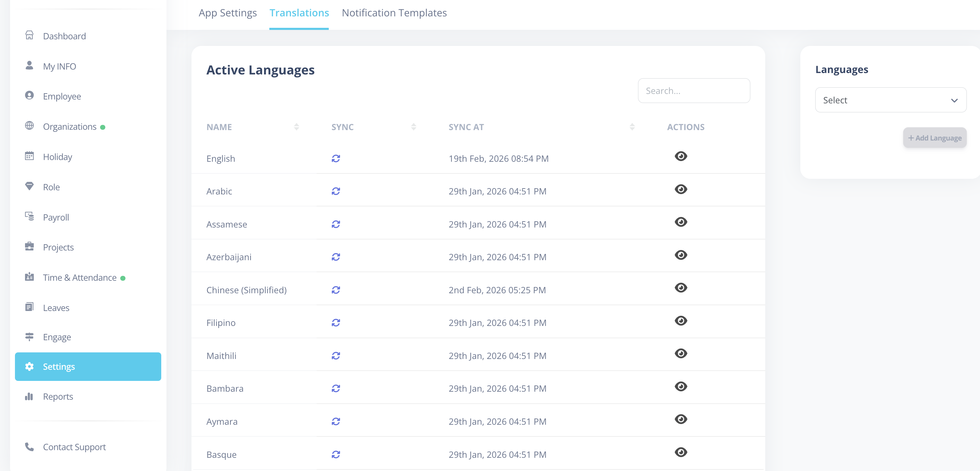This screenshot has height=471, width=980.
Task: Focus the Active Languages search field
Action: [x=694, y=91]
